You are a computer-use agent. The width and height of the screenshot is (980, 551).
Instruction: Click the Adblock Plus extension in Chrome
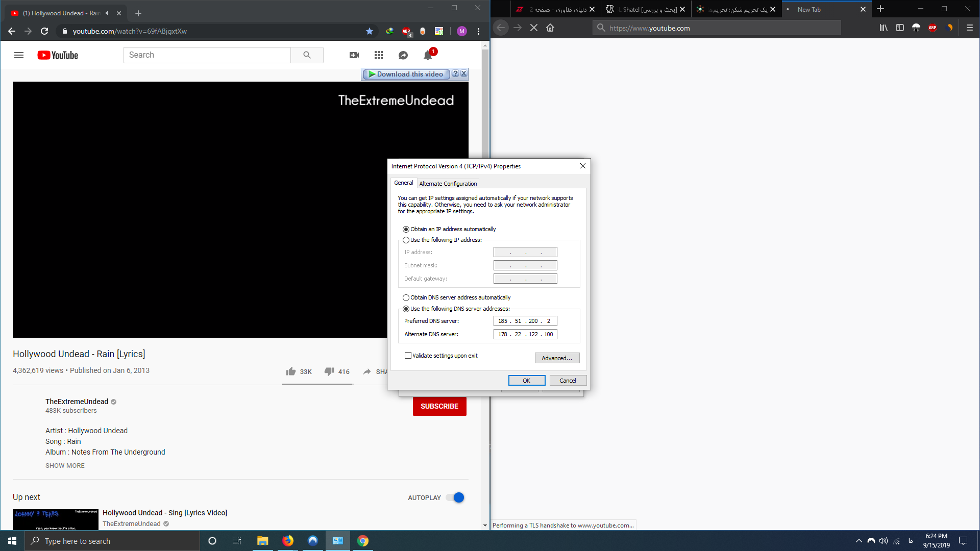(x=406, y=31)
